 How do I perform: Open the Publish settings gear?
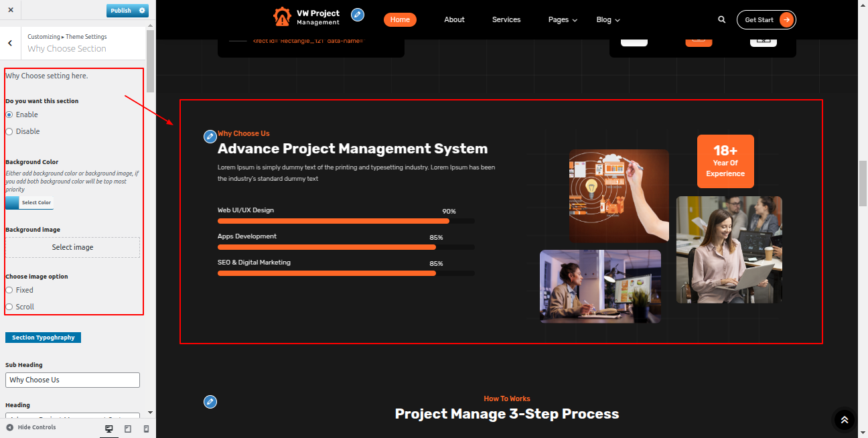(142, 11)
